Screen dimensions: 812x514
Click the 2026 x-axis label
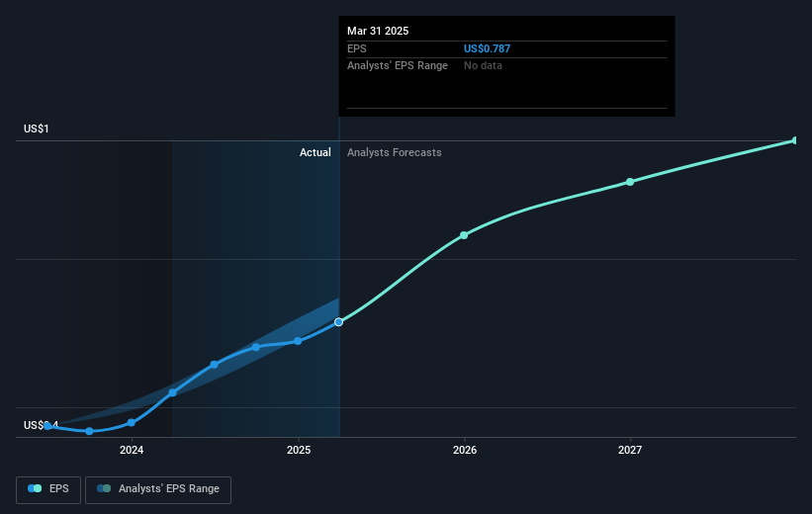(465, 451)
